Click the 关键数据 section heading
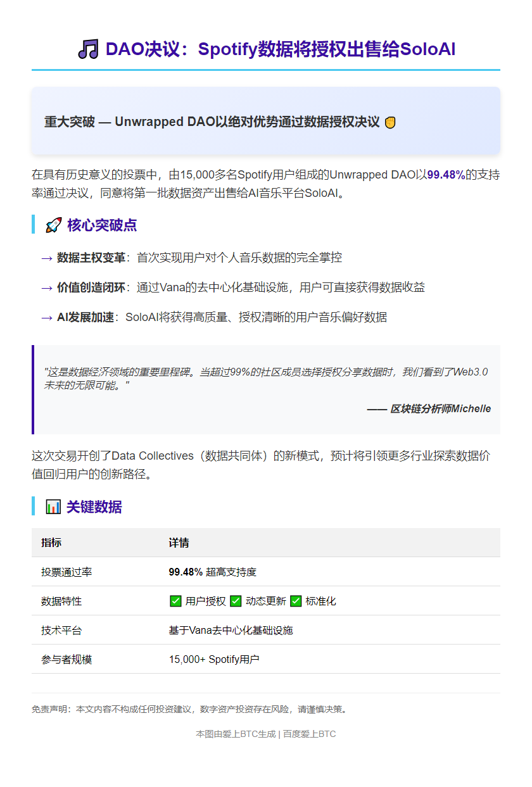This screenshot has height=787, width=532. pyautogui.click(x=94, y=507)
